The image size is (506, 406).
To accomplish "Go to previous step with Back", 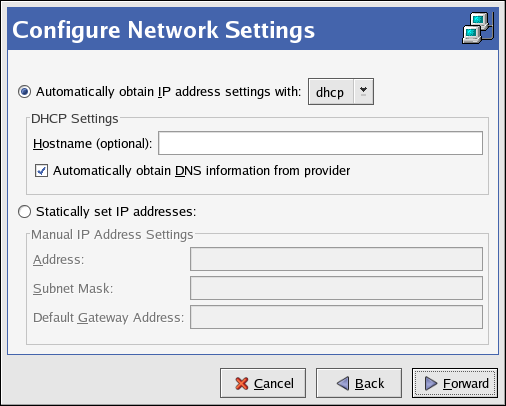I will [359, 383].
